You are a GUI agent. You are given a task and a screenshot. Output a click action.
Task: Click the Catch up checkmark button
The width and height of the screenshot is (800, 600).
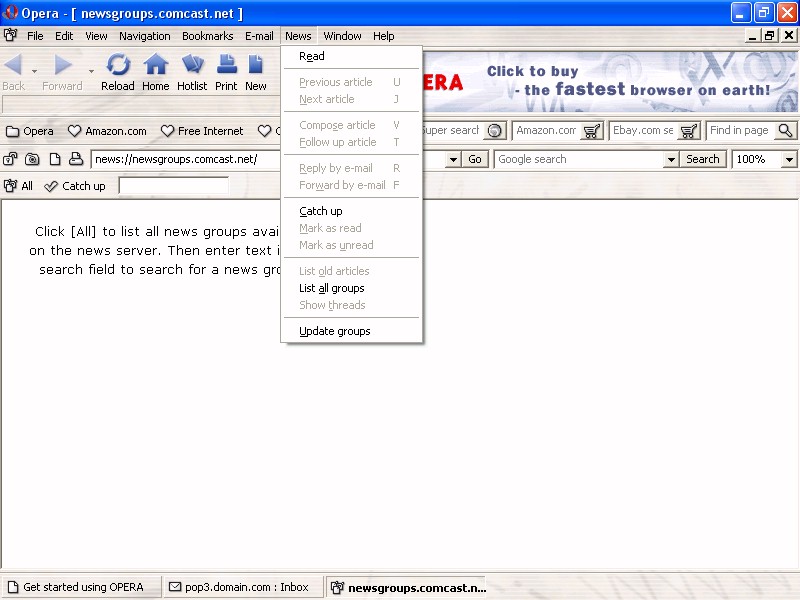75,186
